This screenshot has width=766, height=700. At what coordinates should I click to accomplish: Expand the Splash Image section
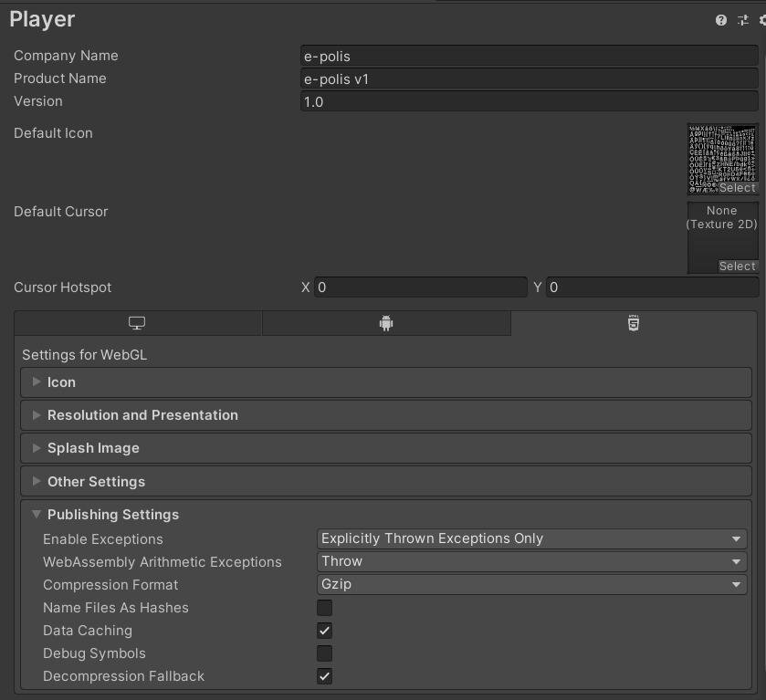coord(386,448)
